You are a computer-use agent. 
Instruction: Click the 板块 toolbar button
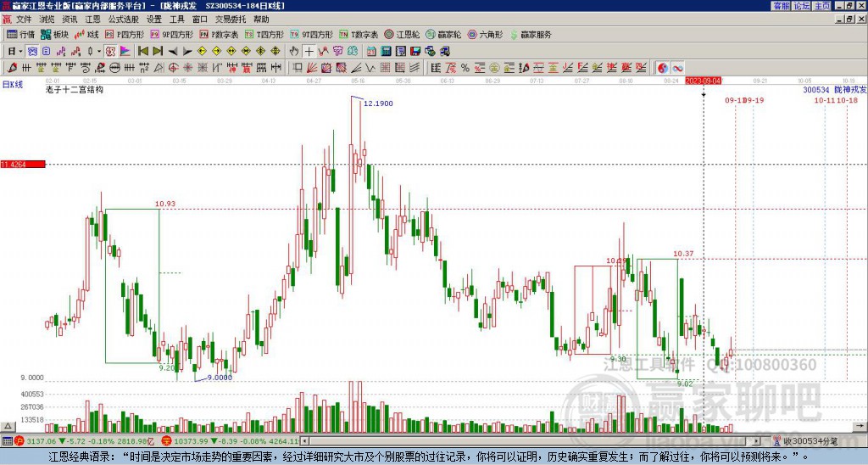pos(55,34)
